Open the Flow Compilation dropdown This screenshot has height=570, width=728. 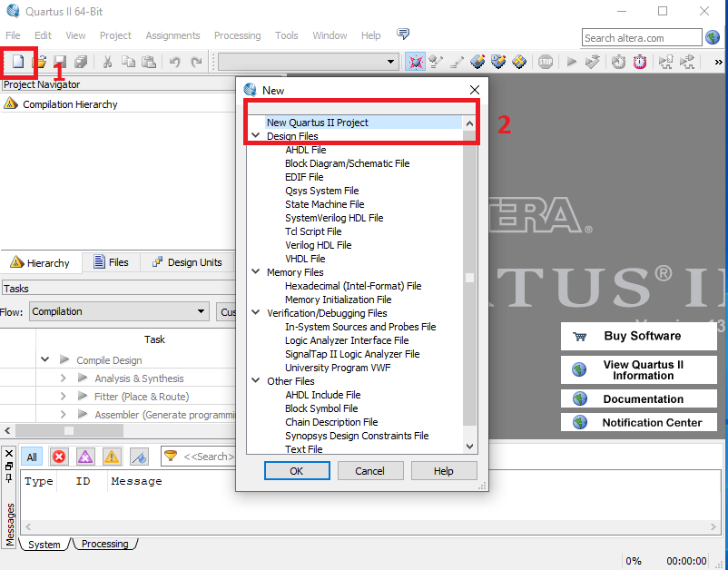119,311
